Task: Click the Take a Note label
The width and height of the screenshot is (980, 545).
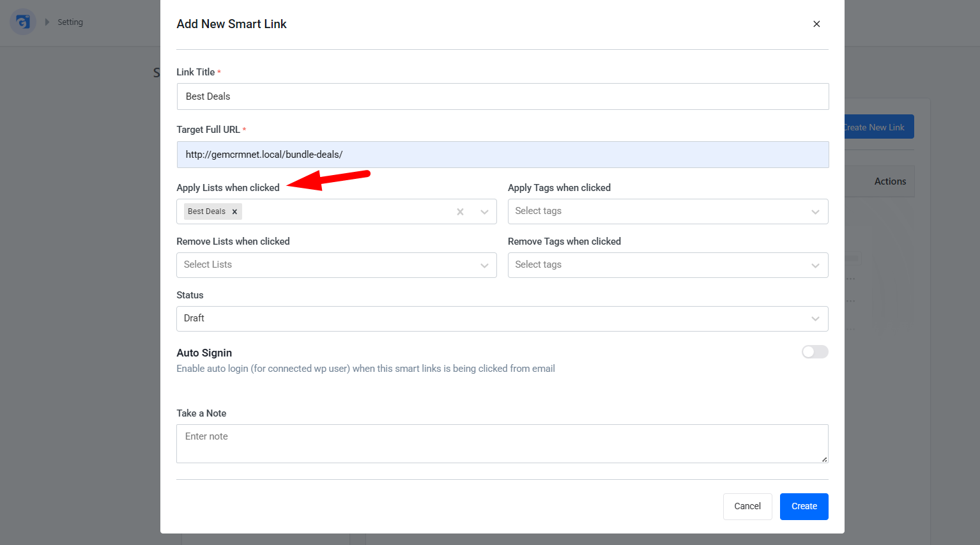Action: [x=201, y=413]
